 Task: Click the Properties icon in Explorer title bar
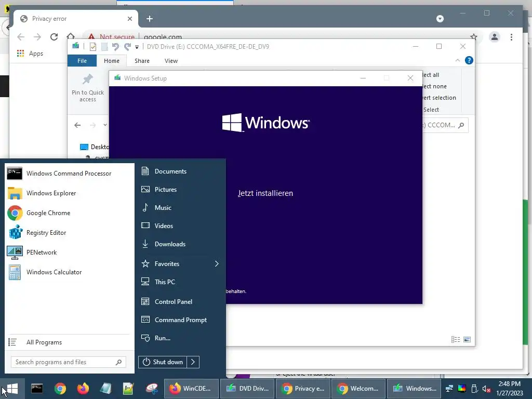pos(92,46)
